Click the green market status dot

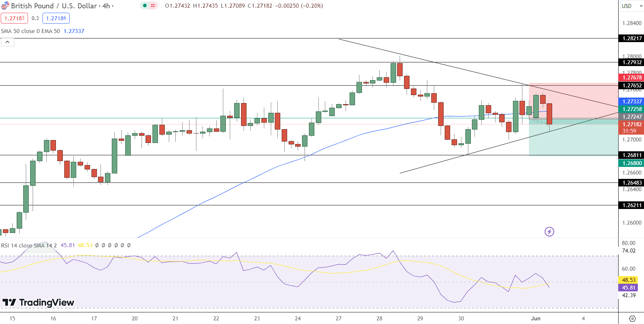[x=144, y=6]
